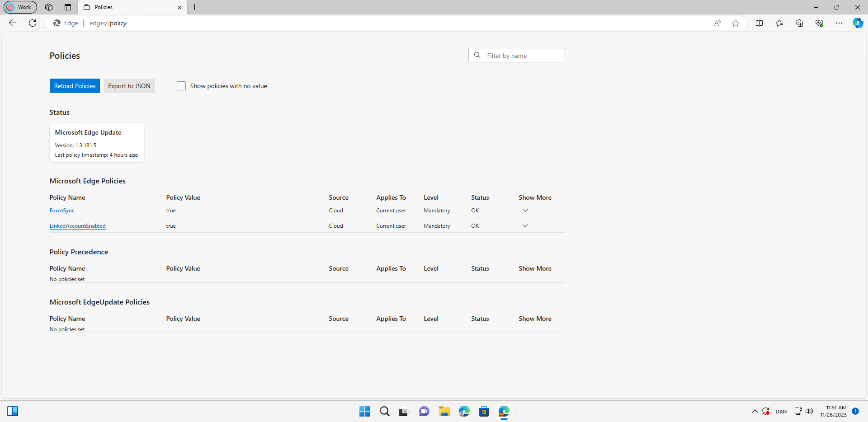This screenshot has height=422, width=868.
Task: Click the search magnifier in filter box
Action: click(x=477, y=55)
